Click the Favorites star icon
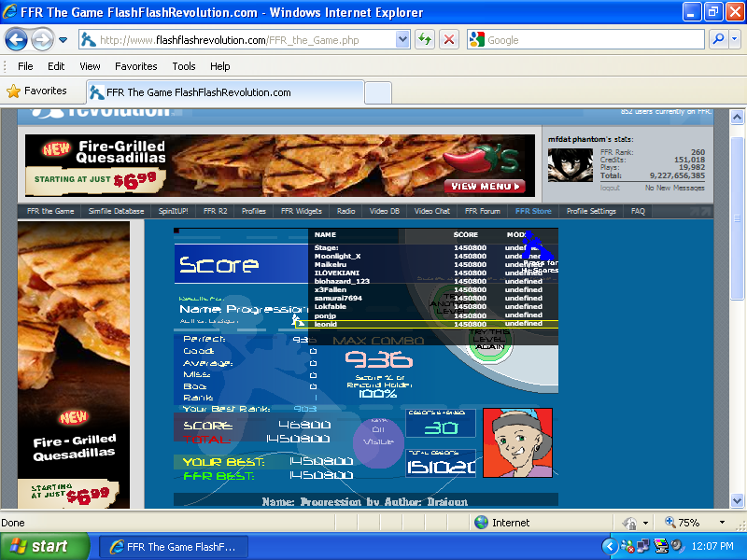Image resolution: width=747 pixels, height=560 pixels. [x=13, y=91]
